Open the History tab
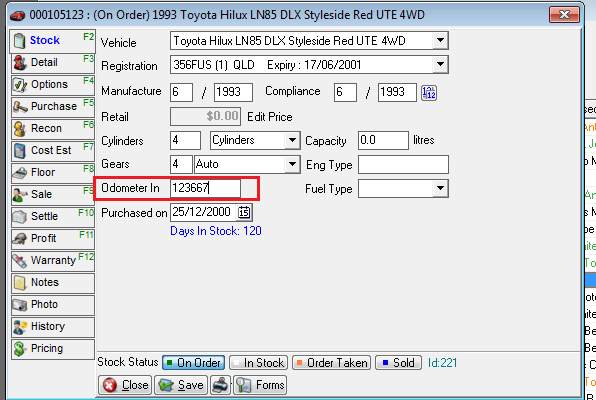The height and width of the screenshot is (400, 596). [52, 327]
